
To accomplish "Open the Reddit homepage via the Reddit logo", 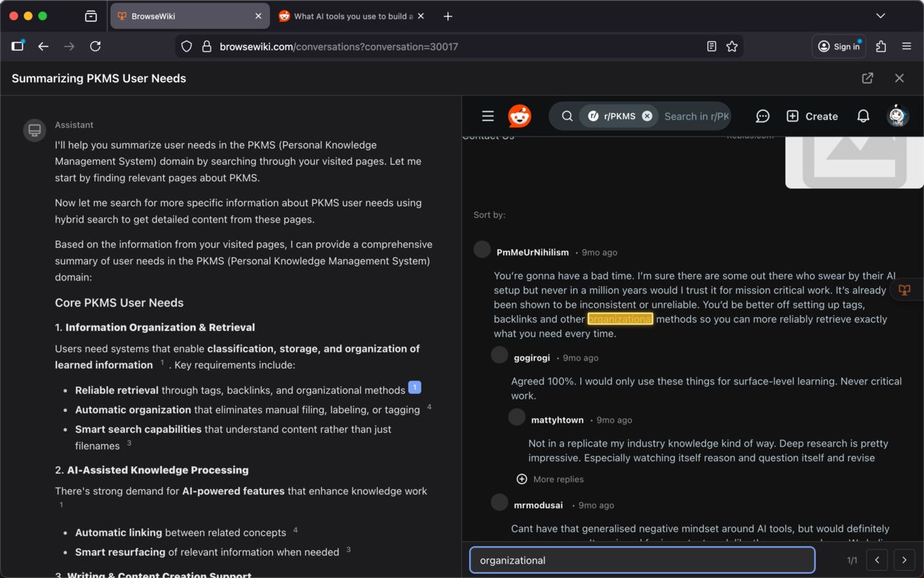I will point(519,116).
